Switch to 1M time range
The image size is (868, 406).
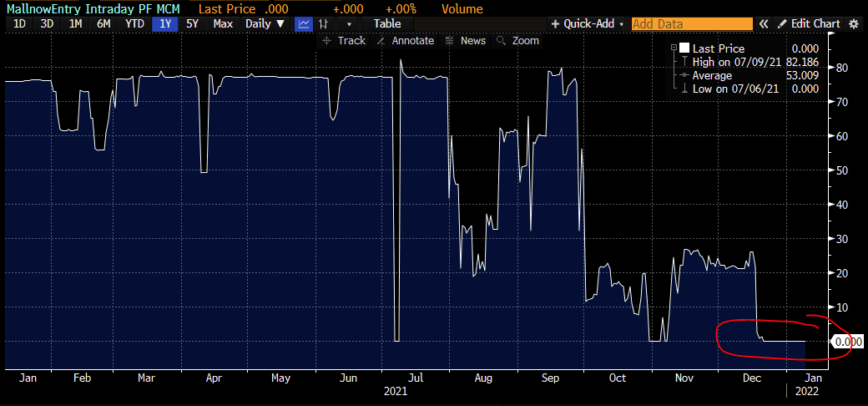76,24
